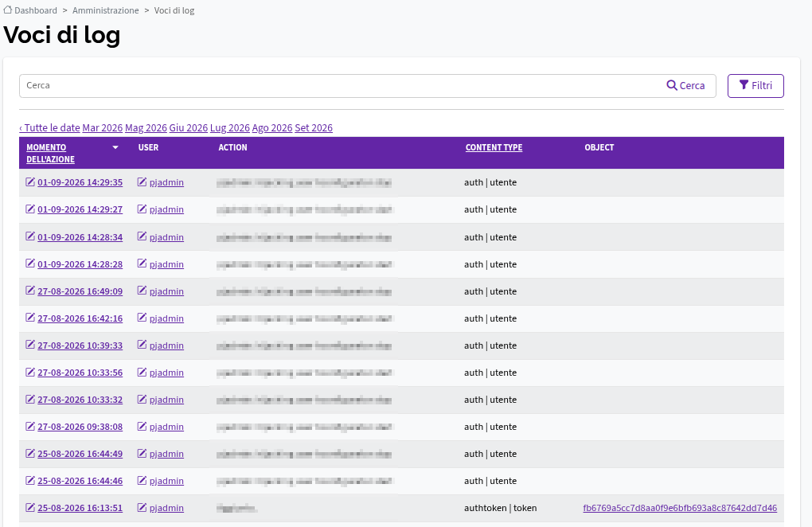Screen dimensions: 812x527
Task: Show all dates with Tutte le date
Action: (49, 128)
